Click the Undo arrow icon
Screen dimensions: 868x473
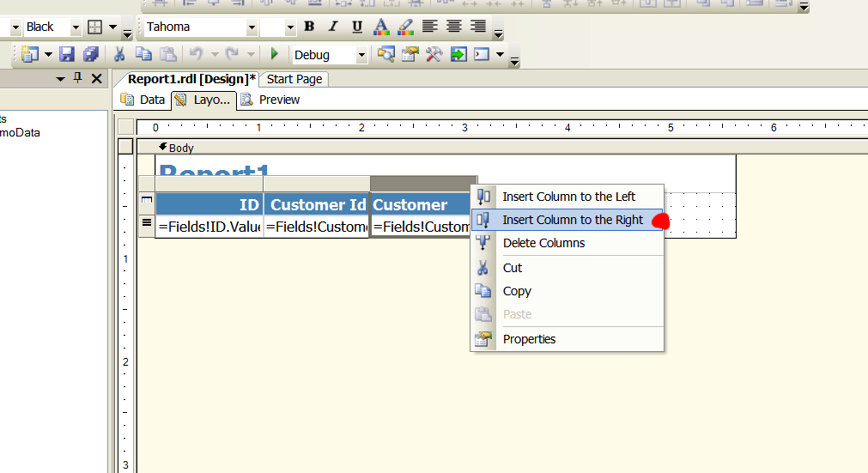point(196,54)
